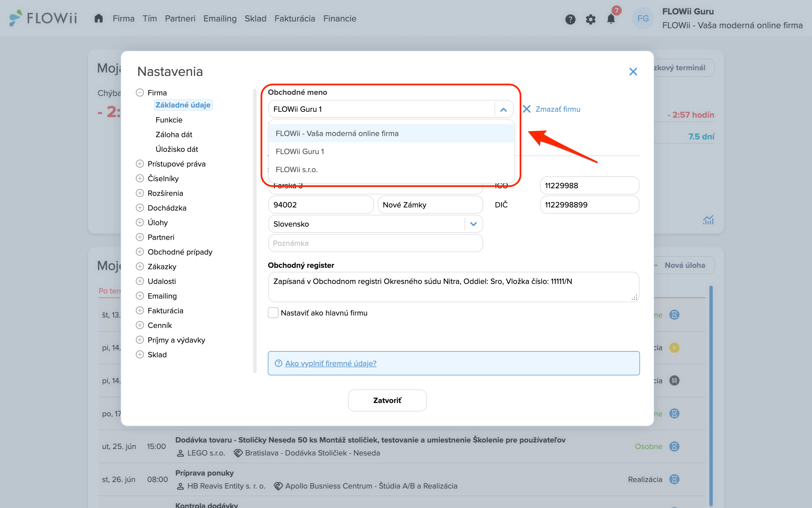Expand the Dochádzka node

[140, 208]
